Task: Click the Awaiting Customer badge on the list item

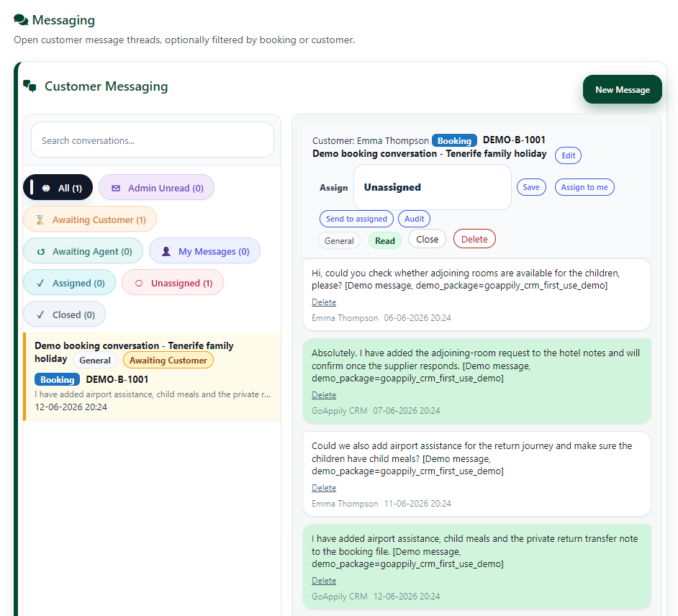Action: (x=168, y=360)
